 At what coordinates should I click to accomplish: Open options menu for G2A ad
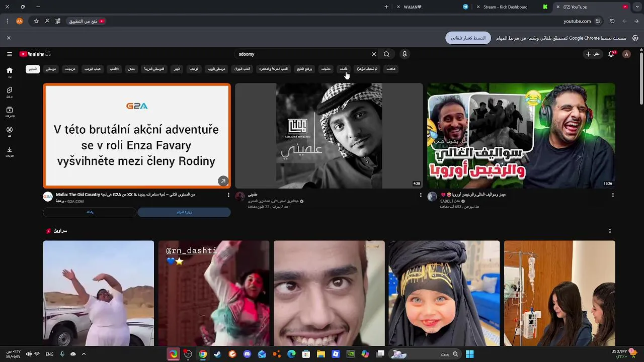pyautogui.click(x=228, y=195)
